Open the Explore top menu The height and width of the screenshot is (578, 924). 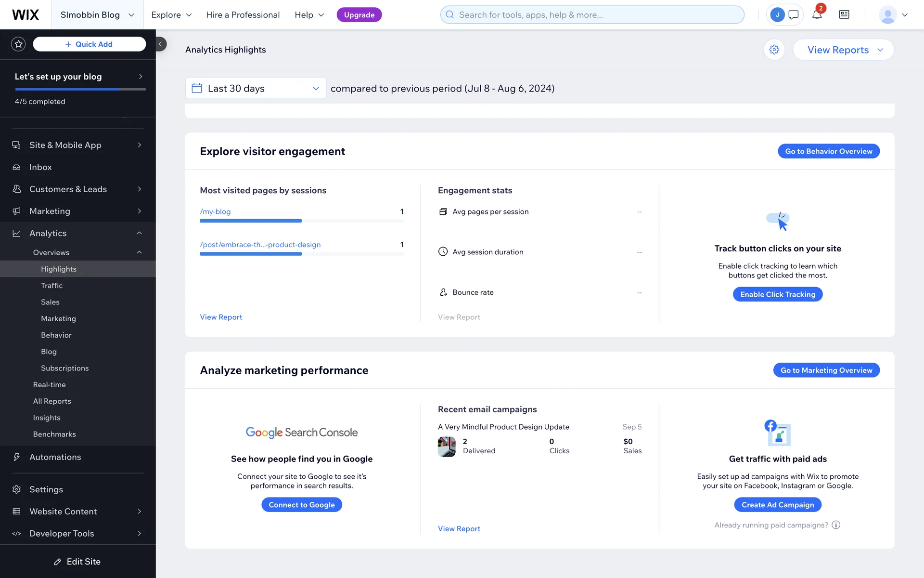point(171,15)
